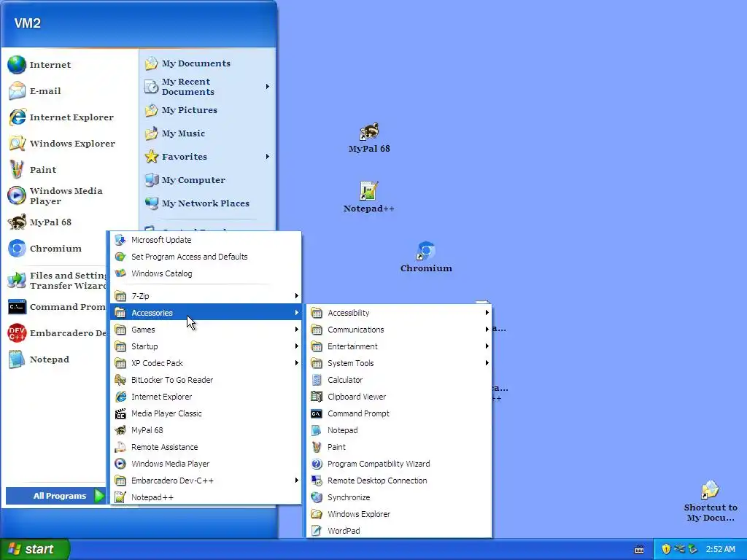Open Windows Media Player in All Programs list

206,464
